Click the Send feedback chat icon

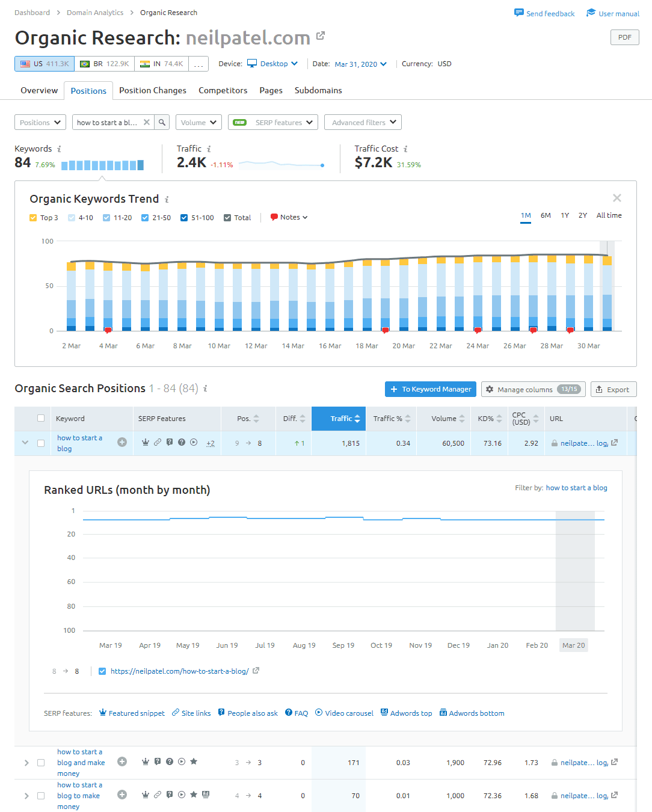(x=518, y=13)
